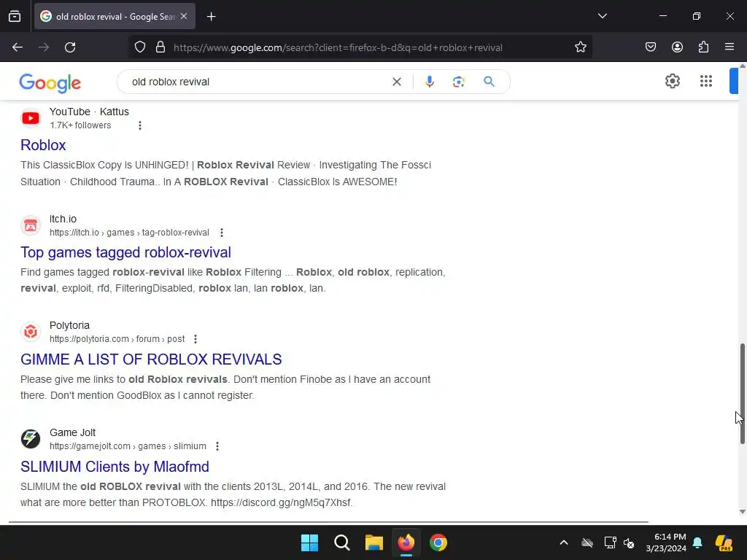The height and width of the screenshot is (560, 747).
Task: Open GIMME A LIST OF ROBLOX REVIVALS
Action: [x=151, y=359]
